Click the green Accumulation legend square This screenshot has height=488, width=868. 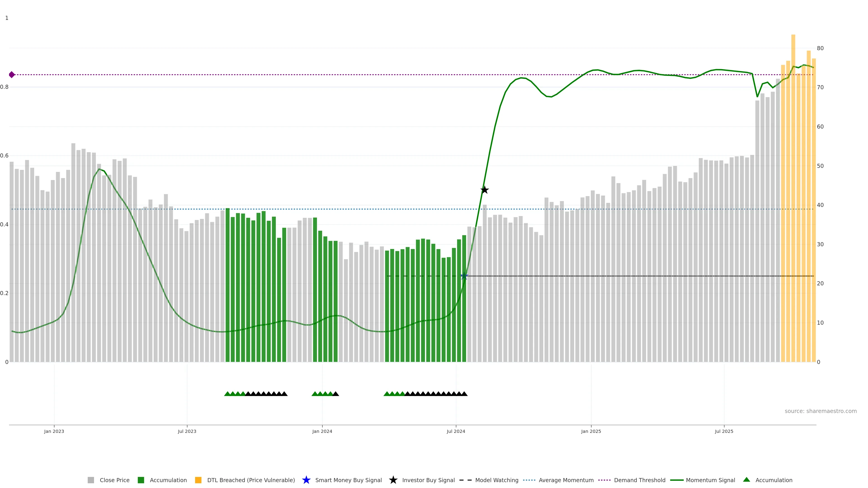(141, 480)
